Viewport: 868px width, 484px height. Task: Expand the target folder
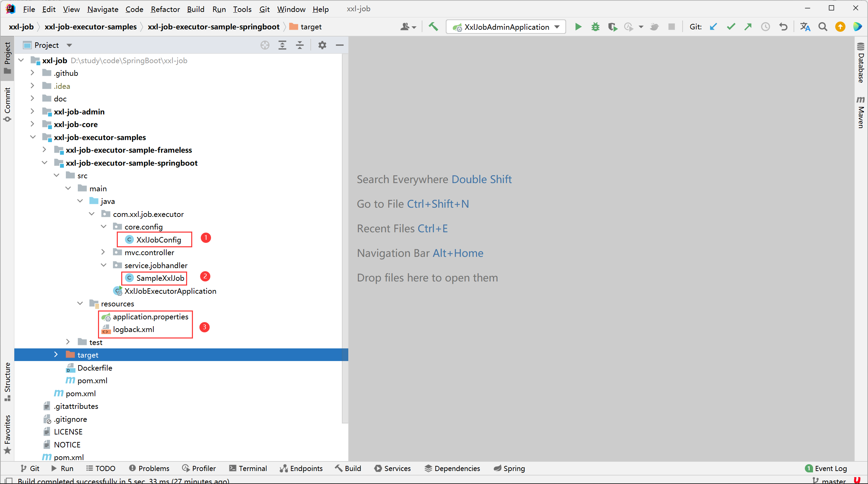point(56,355)
